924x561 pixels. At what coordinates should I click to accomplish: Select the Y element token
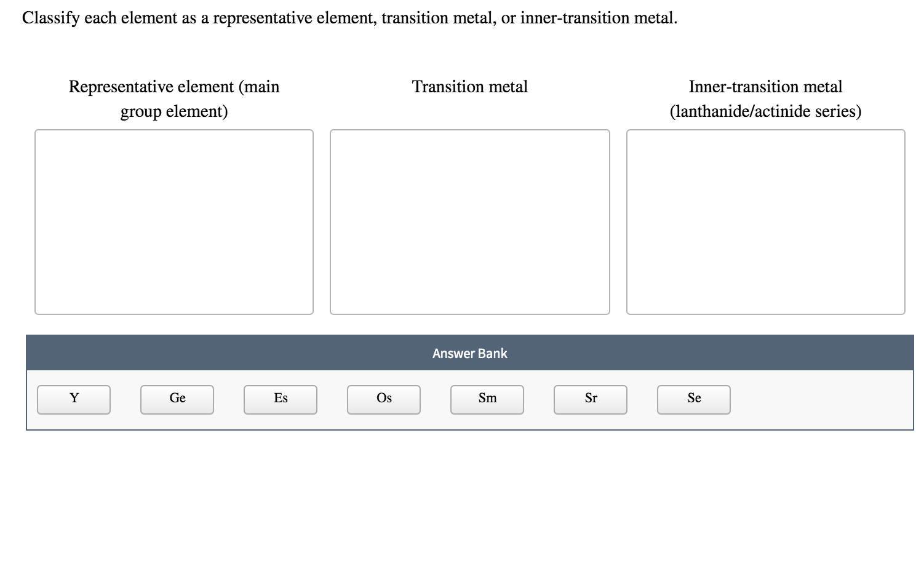click(x=73, y=399)
